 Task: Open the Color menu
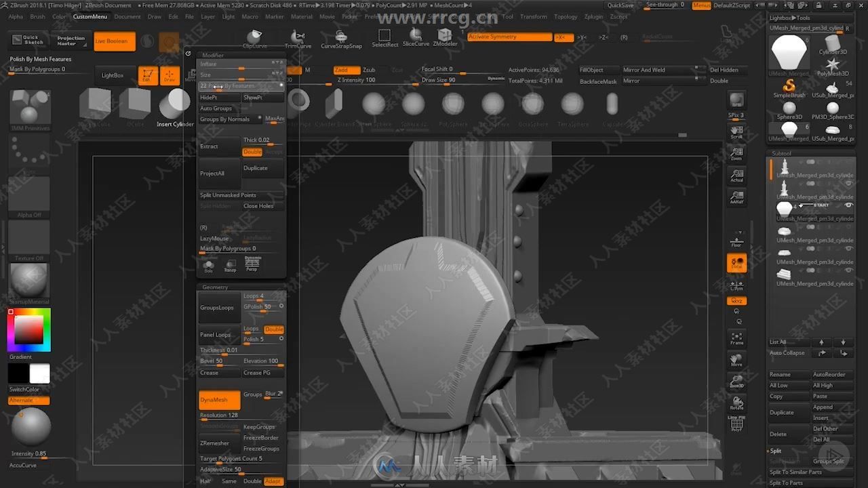tap(60, 16)
